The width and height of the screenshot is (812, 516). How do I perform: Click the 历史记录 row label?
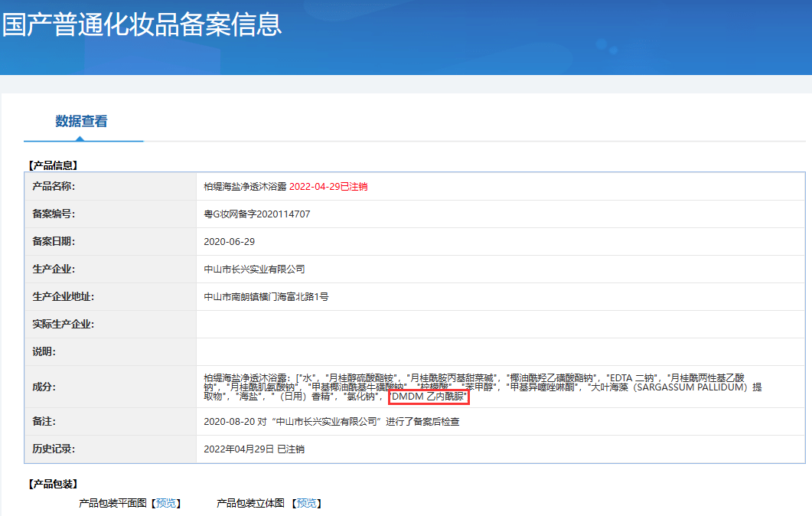(54, 449)
